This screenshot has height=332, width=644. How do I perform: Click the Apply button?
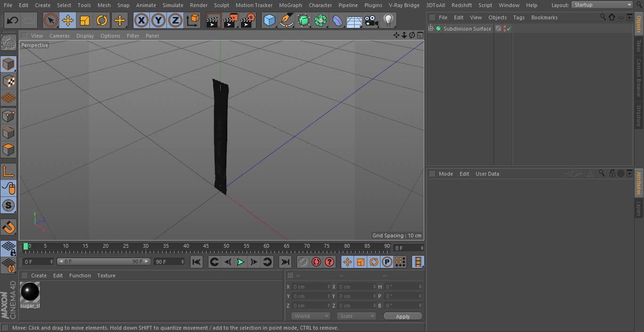click(403, 316)
